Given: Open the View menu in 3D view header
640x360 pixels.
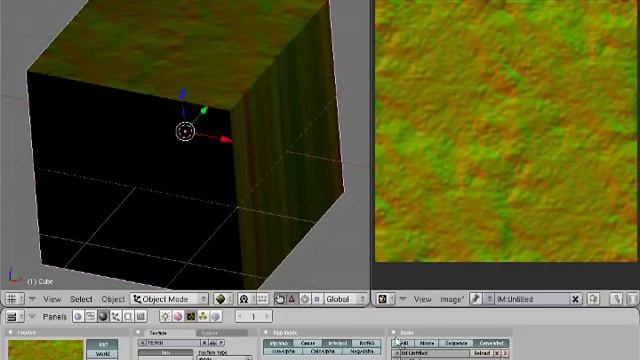Looking at the screenshot, I should point(52,299).
